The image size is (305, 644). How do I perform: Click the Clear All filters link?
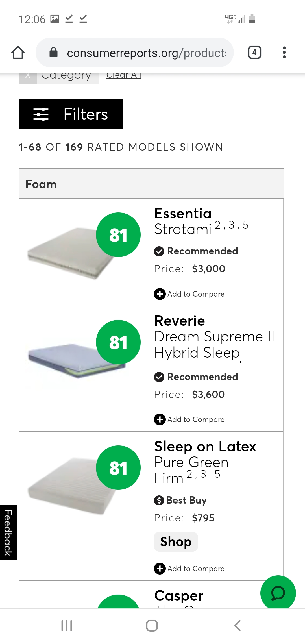124,76
